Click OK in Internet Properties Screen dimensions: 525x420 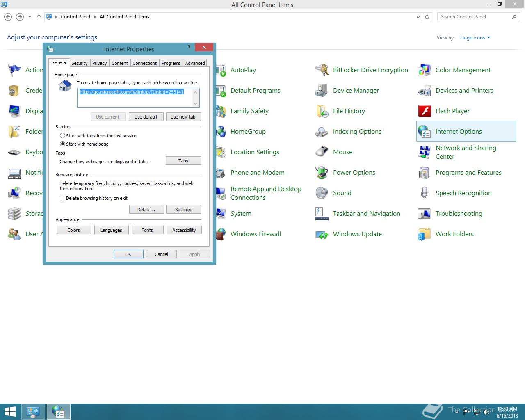[128, 254]
